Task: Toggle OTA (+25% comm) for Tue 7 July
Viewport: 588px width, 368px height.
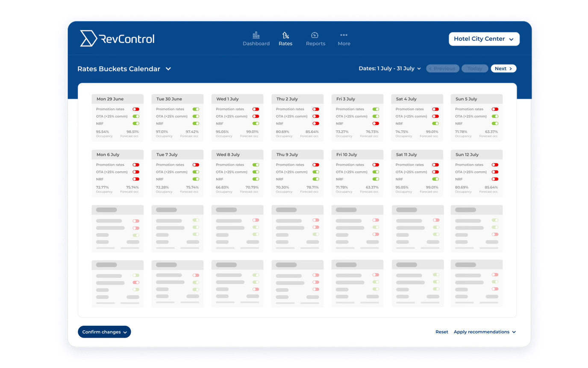Action: 196,172
